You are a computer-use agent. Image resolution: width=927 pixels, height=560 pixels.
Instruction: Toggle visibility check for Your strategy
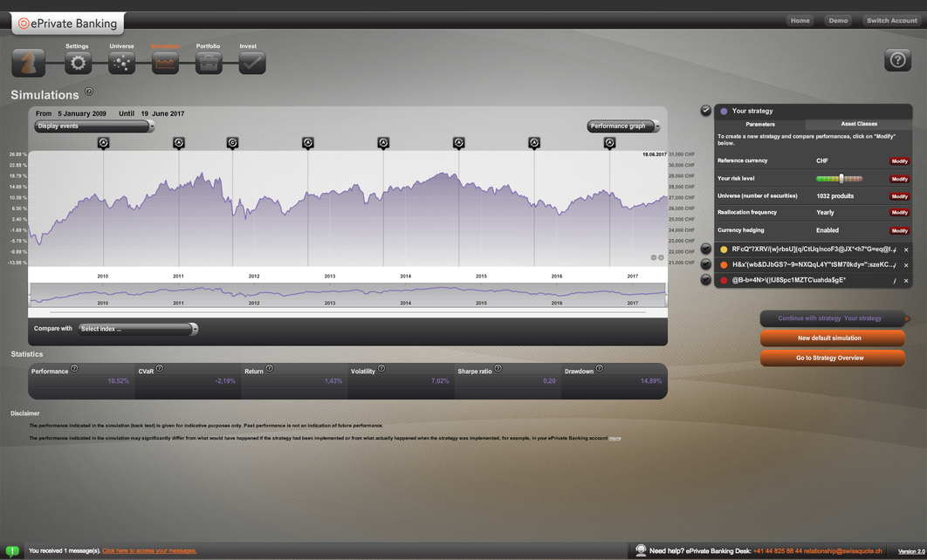[x=705, y=111]
